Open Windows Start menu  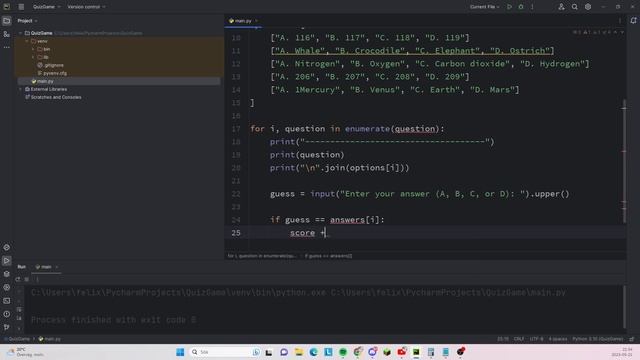(180, 352)
